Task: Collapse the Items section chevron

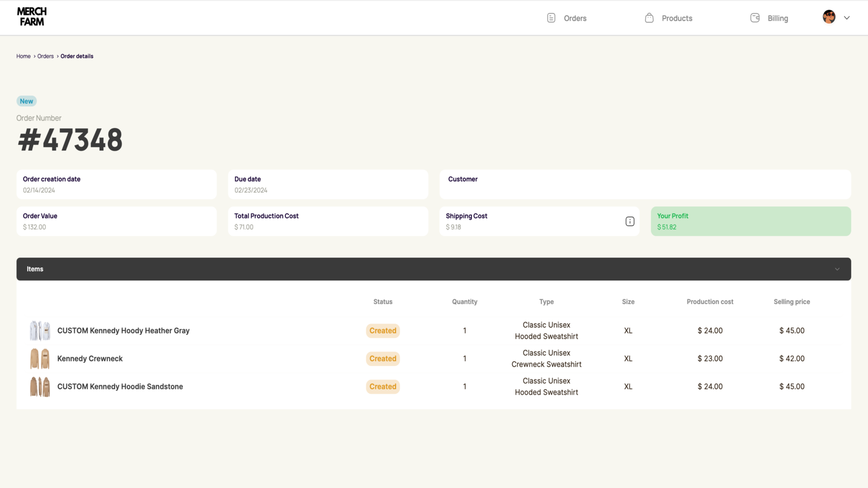Action: (x=837, y=269)
